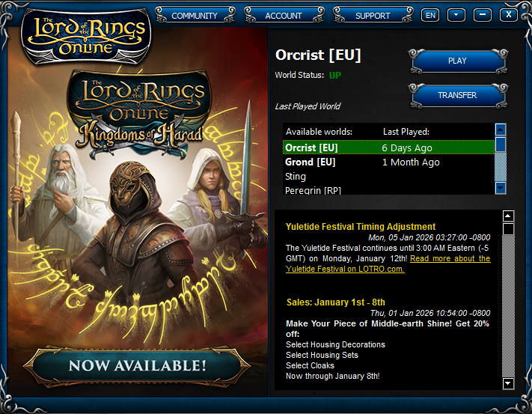
Task: Click the 6 Days Ago last played entry
Action: pos(407,148)
